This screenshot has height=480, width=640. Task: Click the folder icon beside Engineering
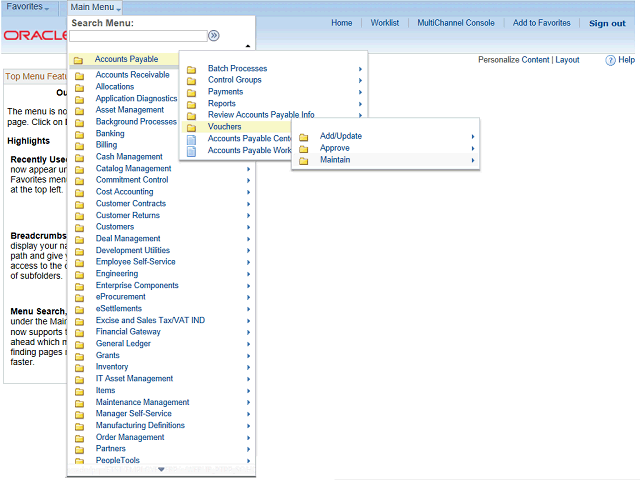click(80, 275)
